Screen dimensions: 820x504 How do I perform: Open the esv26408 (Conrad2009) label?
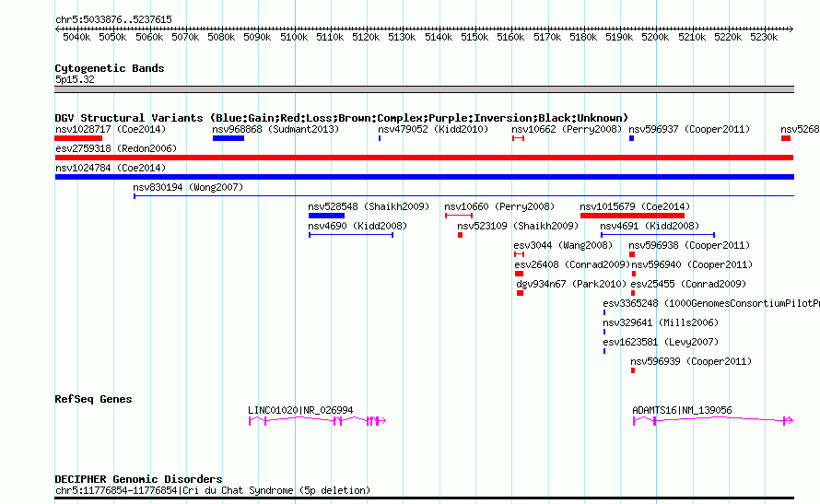pos(572,264)
